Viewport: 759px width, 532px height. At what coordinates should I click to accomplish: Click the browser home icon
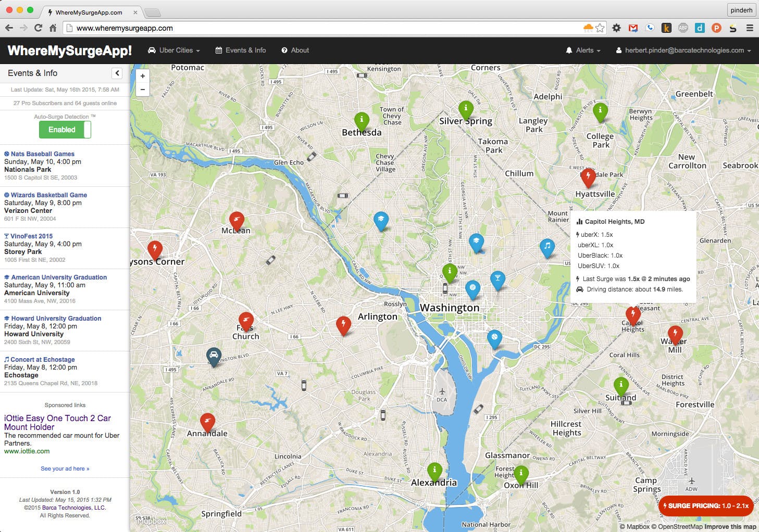tap(53, 28)
